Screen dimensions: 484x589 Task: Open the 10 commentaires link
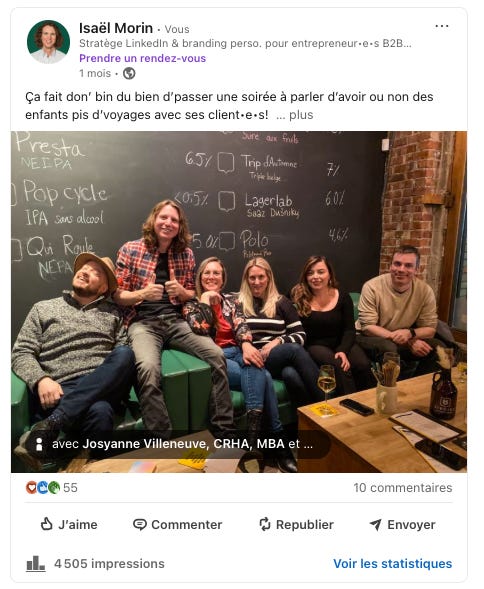click(402, 488)
